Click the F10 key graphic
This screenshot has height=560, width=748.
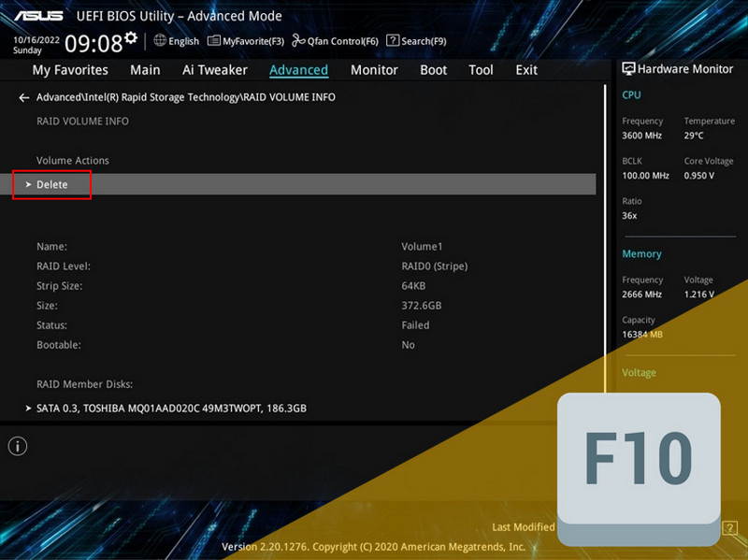(639, 469)
